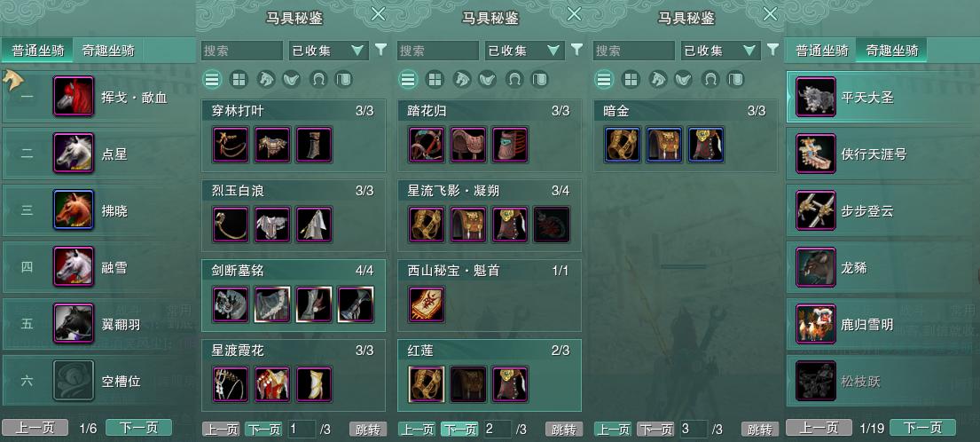This screenshot has height=442, width=980.
Task: Open the funnel filter above 踏花归 set
Action: coord(576,50)
